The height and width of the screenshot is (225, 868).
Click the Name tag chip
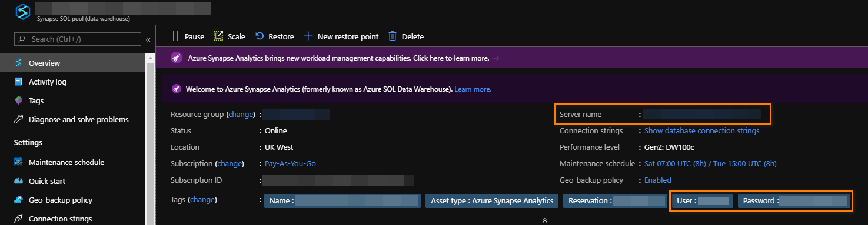(x=342, y=201)
